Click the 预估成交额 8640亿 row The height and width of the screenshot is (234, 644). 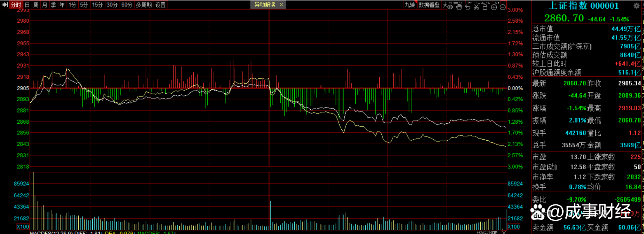point(586,55)
